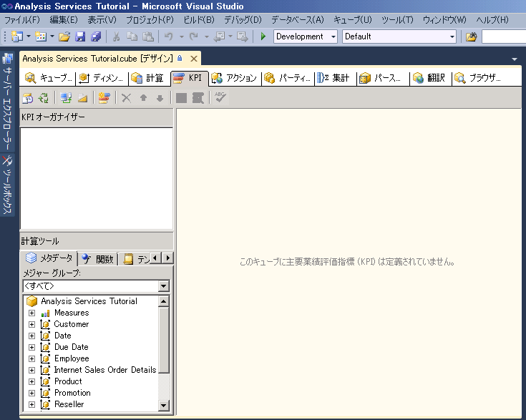Expand the Due Date dimension node
The width and height of the screenshot is (526, 420).
[32, 347]
